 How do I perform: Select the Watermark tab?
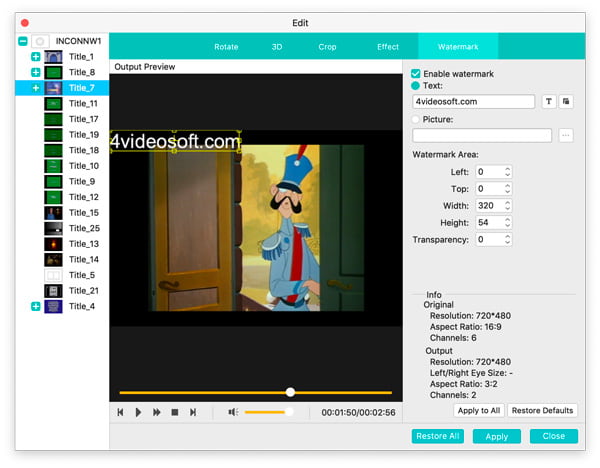click(x=458, y=46)
